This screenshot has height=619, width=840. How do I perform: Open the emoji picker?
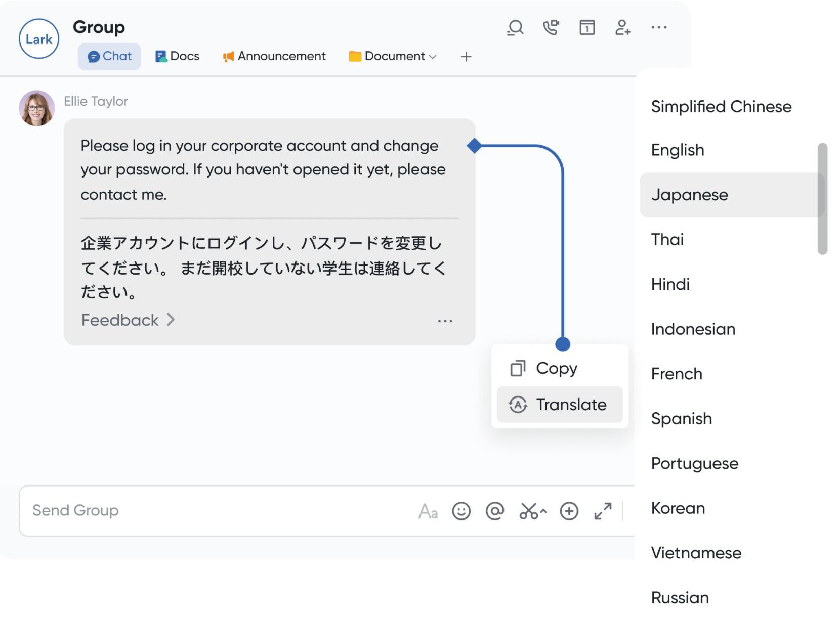(x=461, y=511)
